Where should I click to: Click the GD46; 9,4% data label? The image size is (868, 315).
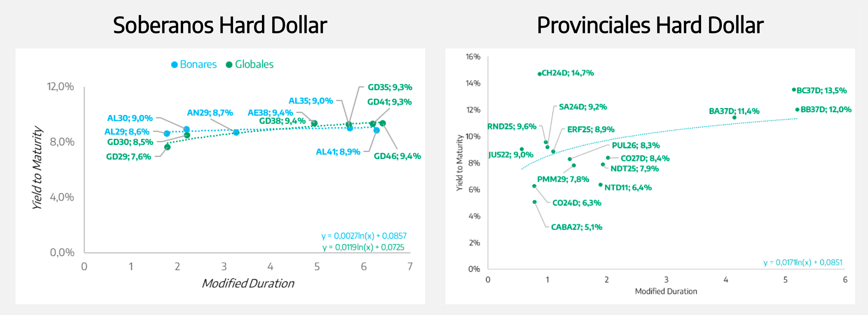[397, 156]
